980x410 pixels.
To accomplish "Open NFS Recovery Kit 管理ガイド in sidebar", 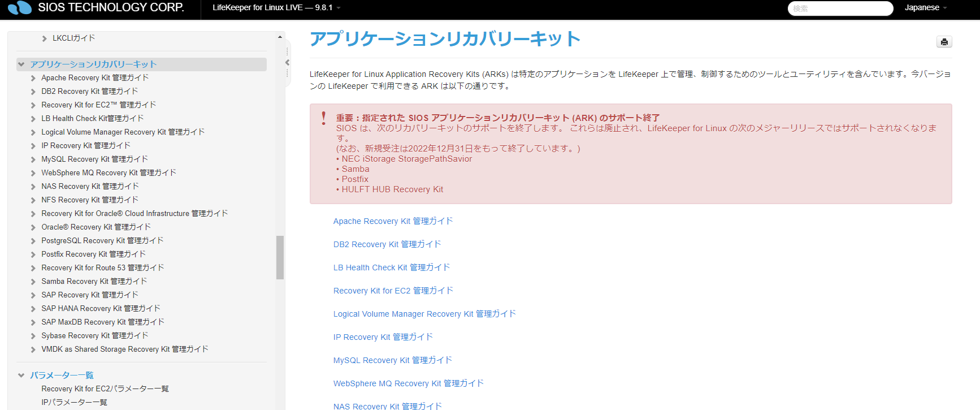I will coord(90,200).
